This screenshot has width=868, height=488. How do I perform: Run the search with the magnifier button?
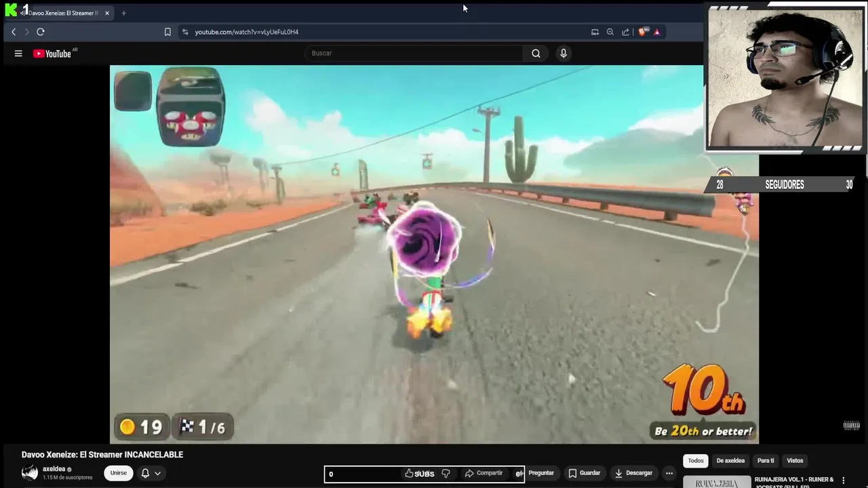pos(536,53)
